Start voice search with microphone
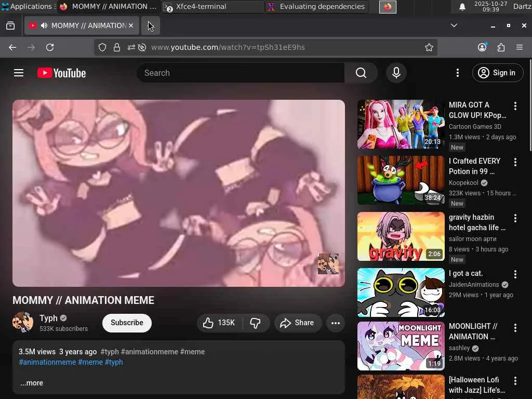 [x=396, y=73]
